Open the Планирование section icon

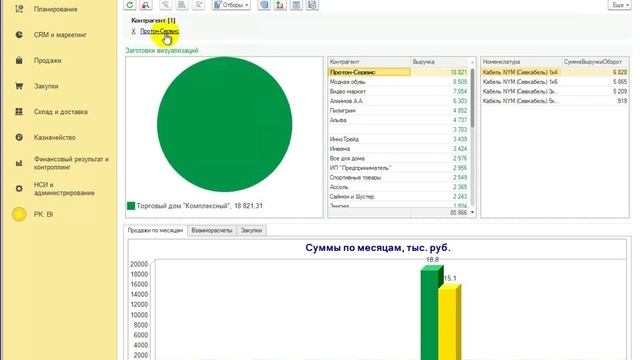[x=19, y=9]
